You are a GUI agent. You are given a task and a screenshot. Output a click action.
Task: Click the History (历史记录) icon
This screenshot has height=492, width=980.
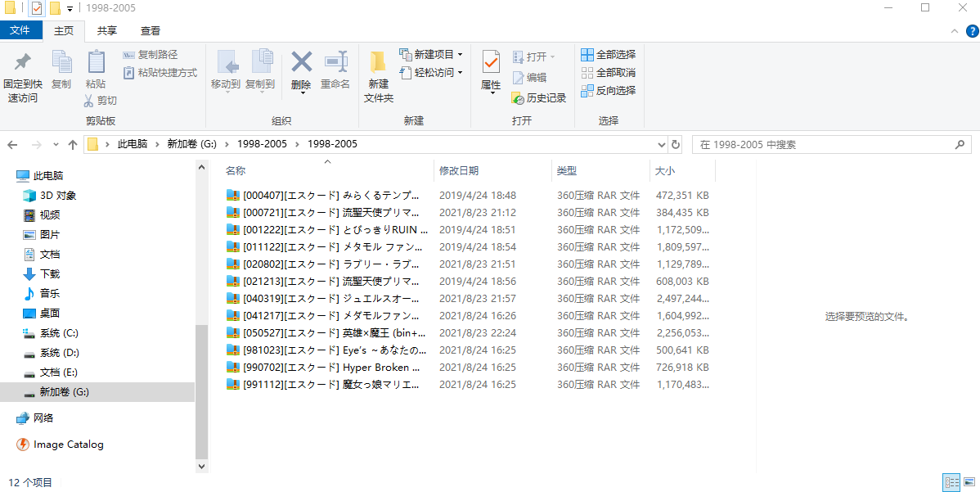[x=518, y=98]
